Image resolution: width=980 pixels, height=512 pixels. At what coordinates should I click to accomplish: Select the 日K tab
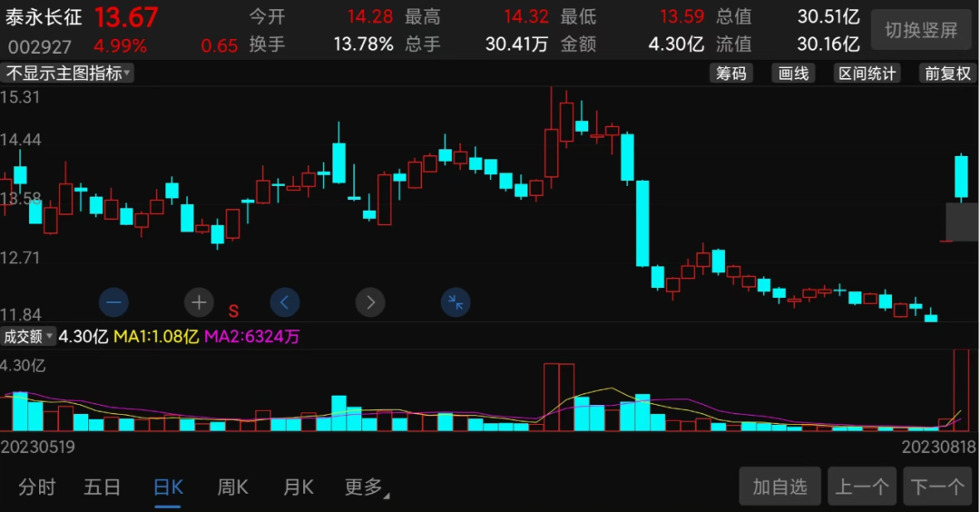click(x=168, y=487)
